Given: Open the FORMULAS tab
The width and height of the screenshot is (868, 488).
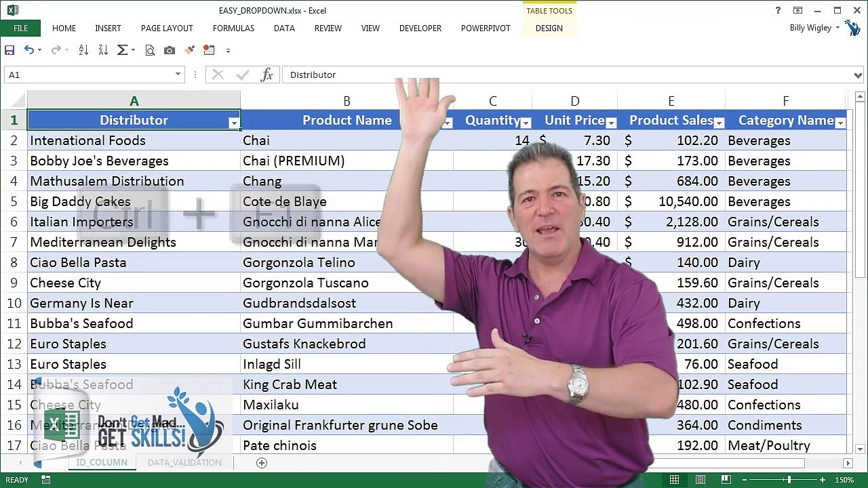Looking at the screenshot, I should [x=233, y=28].
